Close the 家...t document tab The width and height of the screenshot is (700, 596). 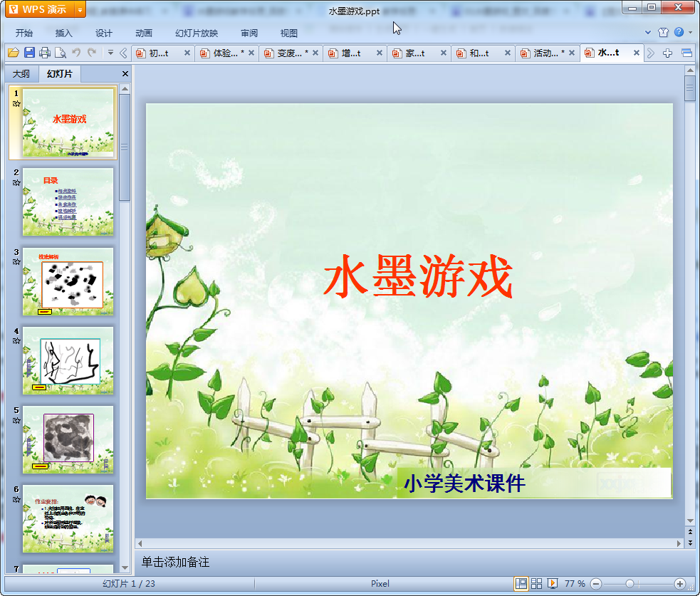444,53
